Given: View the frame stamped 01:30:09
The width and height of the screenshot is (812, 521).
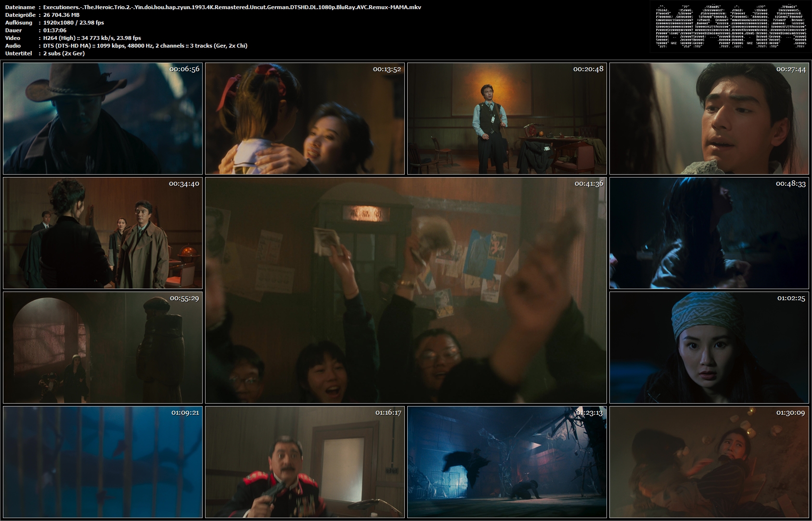Looking at the screenshot, I should (709, 462).
